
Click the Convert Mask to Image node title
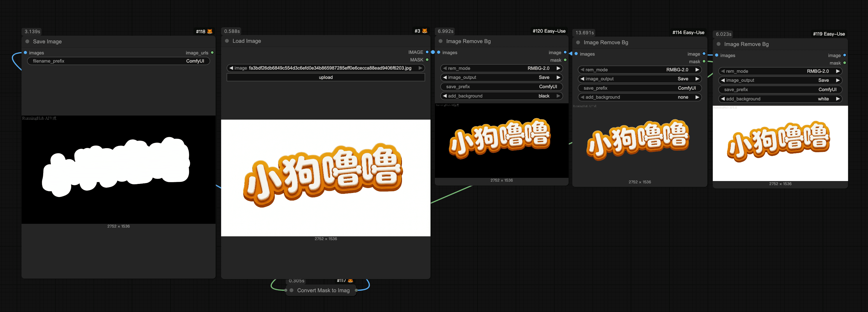(x=323, y=290)
